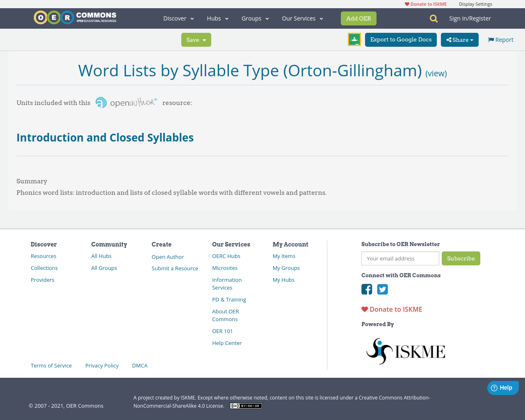Expand the Discover menu
The height and width of the screenshot is (420, 525).
178,18
